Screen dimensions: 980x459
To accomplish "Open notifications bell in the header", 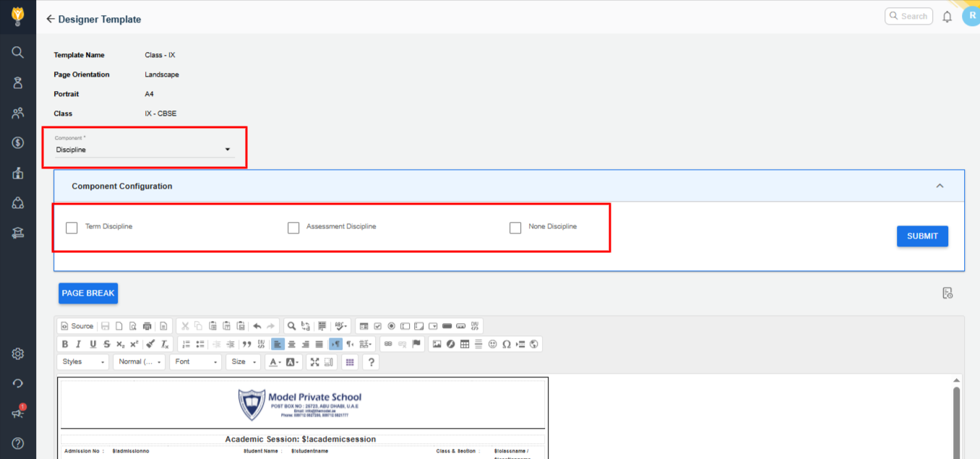I will tap(947, 17).
